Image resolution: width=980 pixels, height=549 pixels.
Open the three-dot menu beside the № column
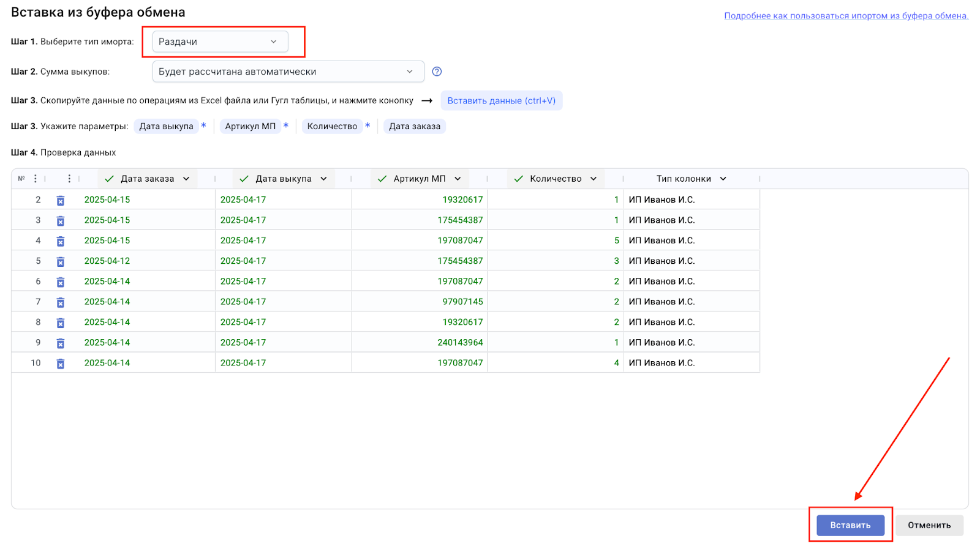[x=36, y=179]
